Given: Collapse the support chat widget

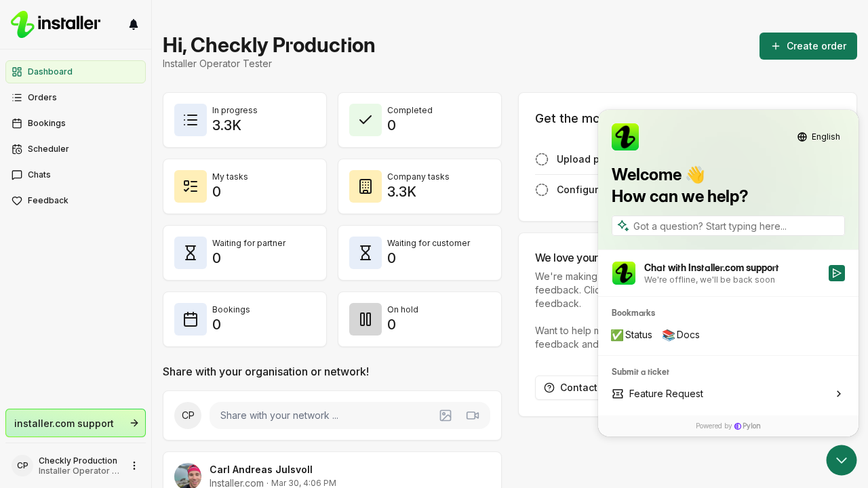Looking at the screenshot, I should point(842,460).
